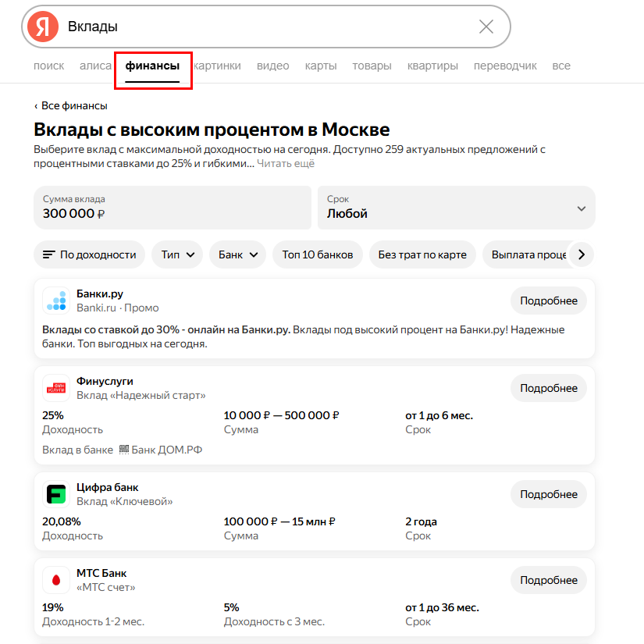Open the видео tab
The image size is (644, 644).
point(272,66)
